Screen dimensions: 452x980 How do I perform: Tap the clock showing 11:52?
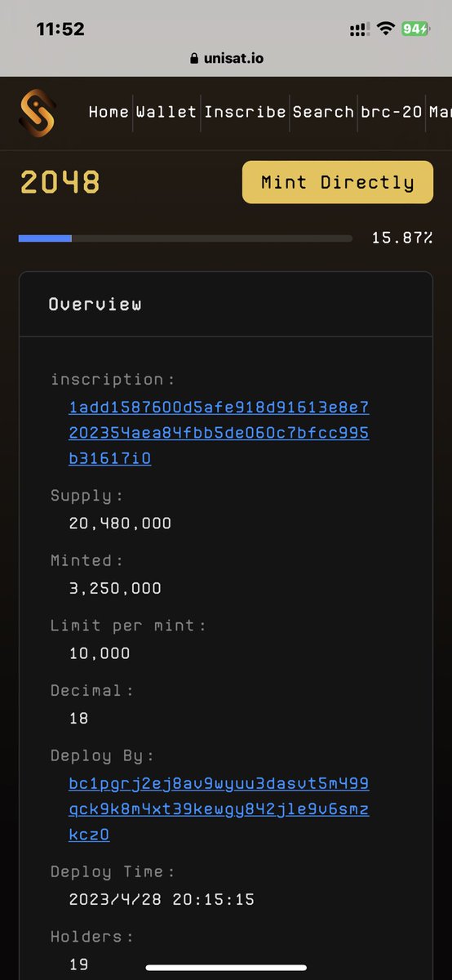point(60,29)
